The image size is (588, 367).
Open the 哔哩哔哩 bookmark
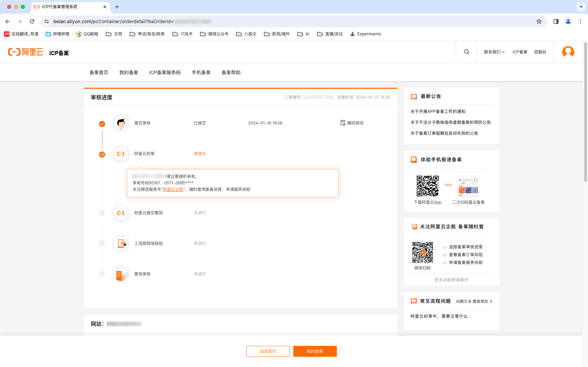58,34
